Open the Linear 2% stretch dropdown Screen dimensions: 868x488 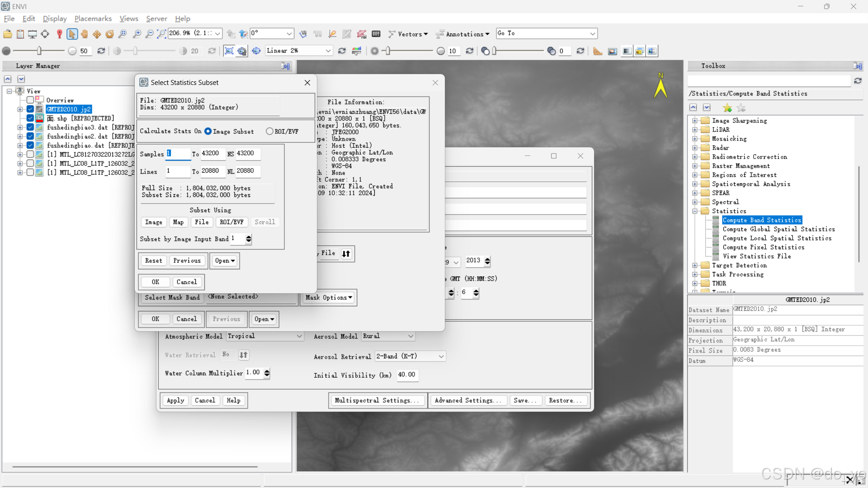(328, 51)
